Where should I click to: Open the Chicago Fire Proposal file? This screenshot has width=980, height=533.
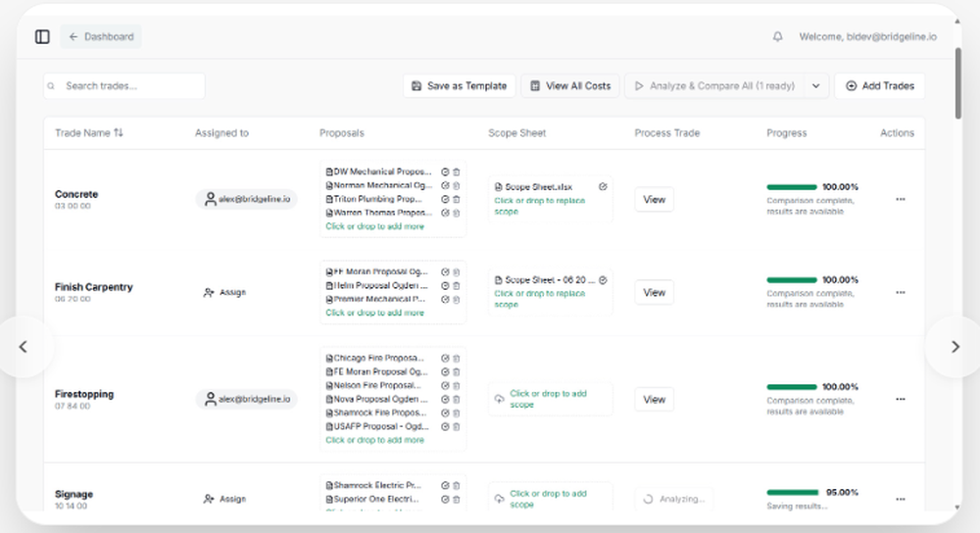click(375, 358)
